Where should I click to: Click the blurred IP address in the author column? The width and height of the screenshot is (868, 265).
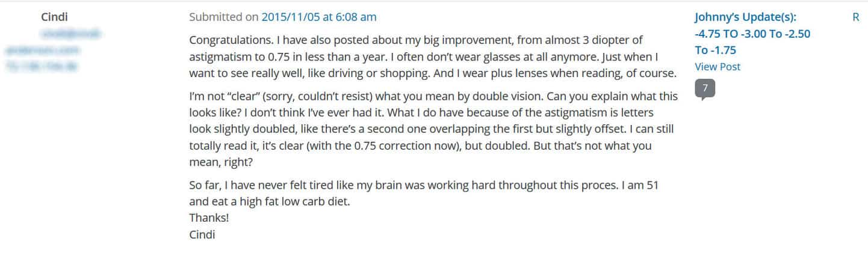pyautogui.click(x=41, y=66)
